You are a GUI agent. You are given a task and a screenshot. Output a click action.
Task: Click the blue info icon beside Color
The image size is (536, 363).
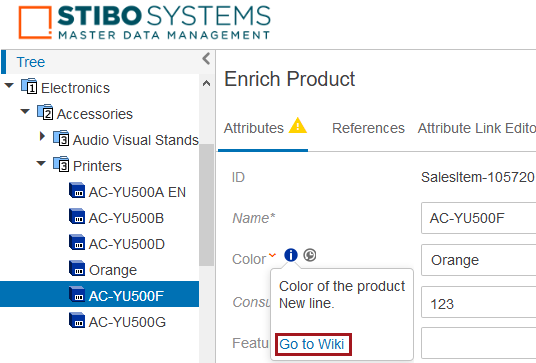tap(291, 255)
